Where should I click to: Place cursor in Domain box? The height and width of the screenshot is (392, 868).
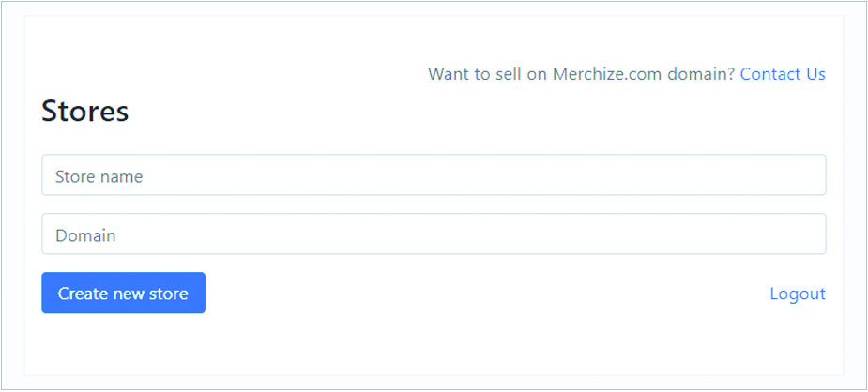click(434, 234)
